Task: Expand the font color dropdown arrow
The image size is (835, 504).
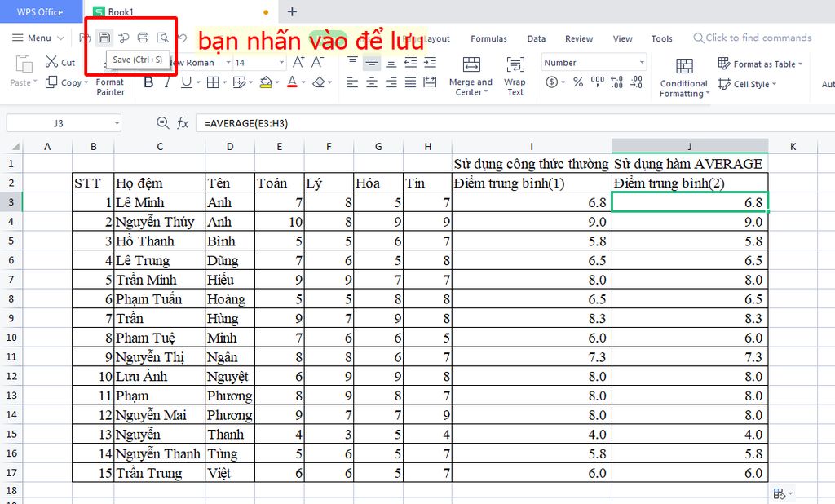Action: [303, 82]
